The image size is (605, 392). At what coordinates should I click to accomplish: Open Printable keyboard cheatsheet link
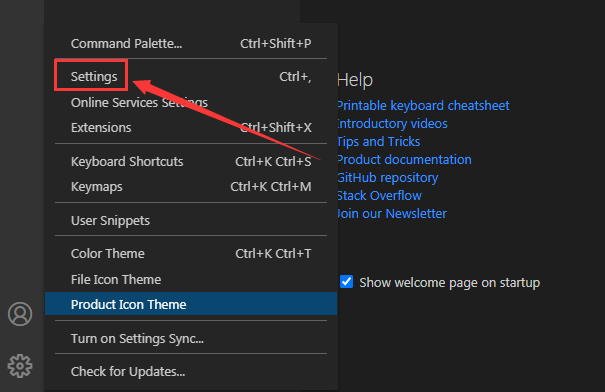click(x=423, y=105)
